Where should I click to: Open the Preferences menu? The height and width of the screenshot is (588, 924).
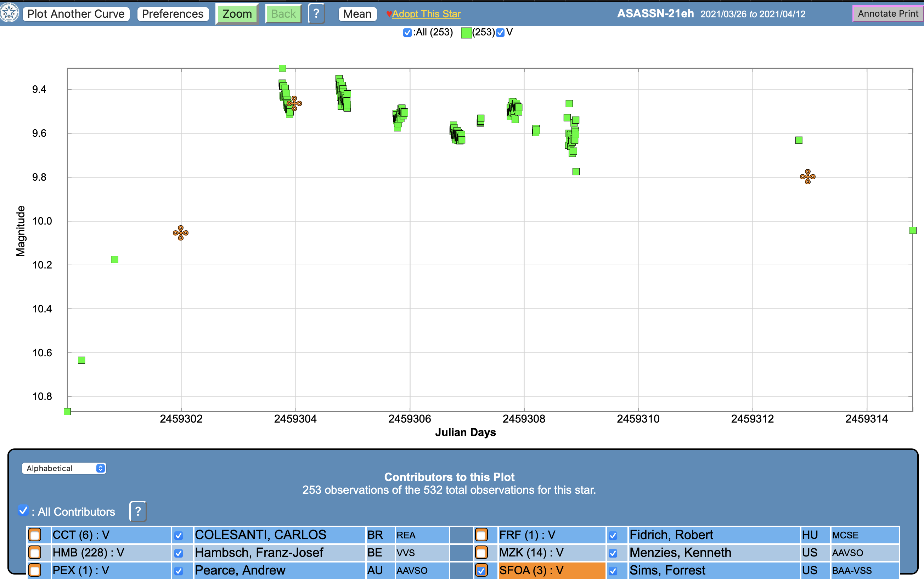click(173, 14)
